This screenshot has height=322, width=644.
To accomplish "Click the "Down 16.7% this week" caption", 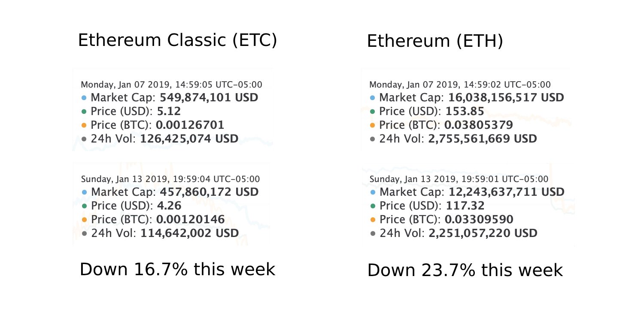I will (177, 270).
